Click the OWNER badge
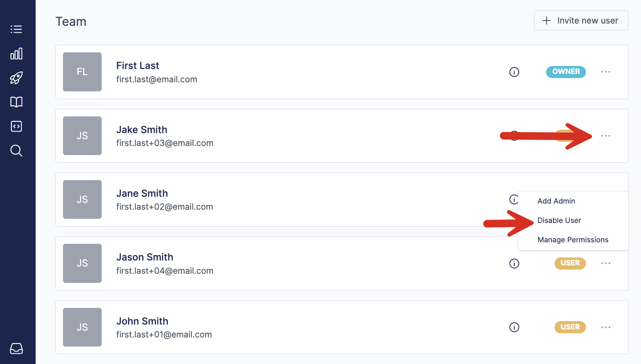 coord(566,72)
